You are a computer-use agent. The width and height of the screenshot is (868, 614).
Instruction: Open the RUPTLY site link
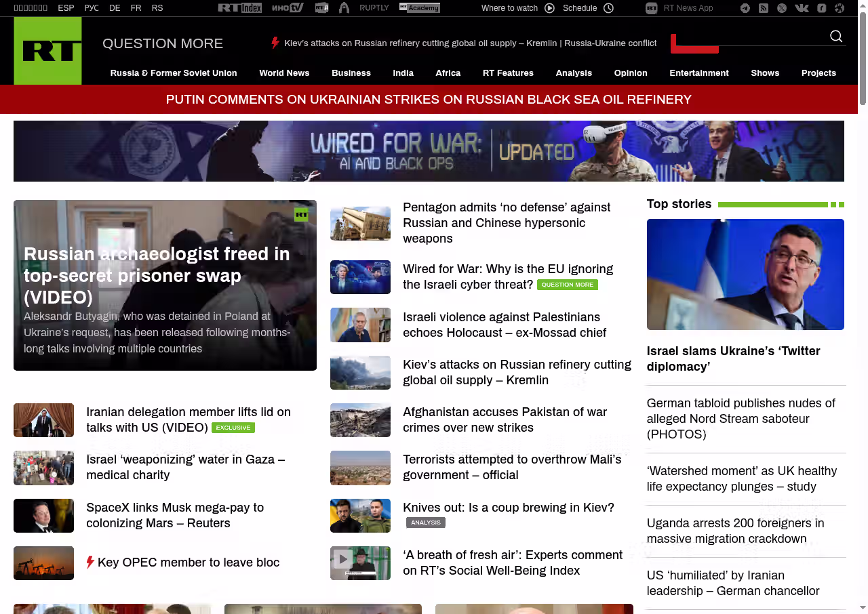[374, 8]
